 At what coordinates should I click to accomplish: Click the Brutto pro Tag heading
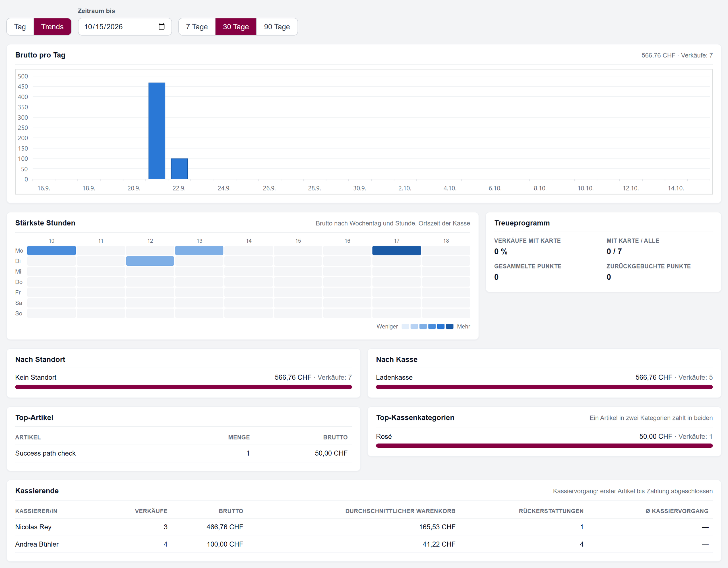(40, 55)
